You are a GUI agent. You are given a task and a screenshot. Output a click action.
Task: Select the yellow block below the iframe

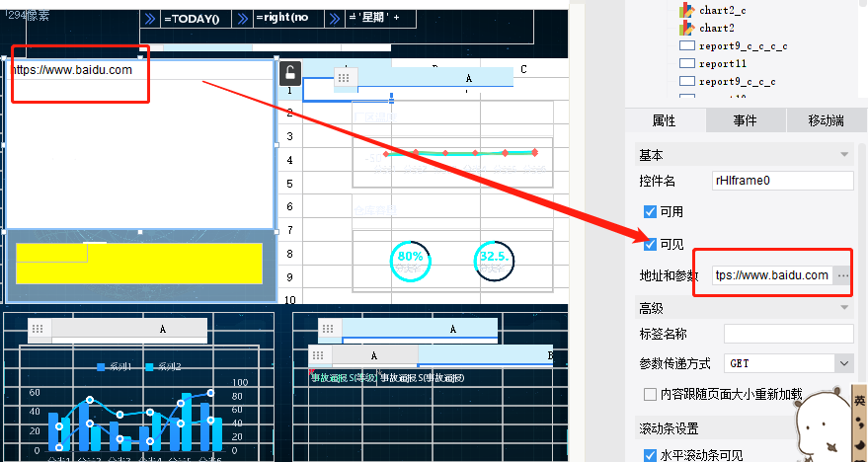pyautogui.click(x=139, y=264)
